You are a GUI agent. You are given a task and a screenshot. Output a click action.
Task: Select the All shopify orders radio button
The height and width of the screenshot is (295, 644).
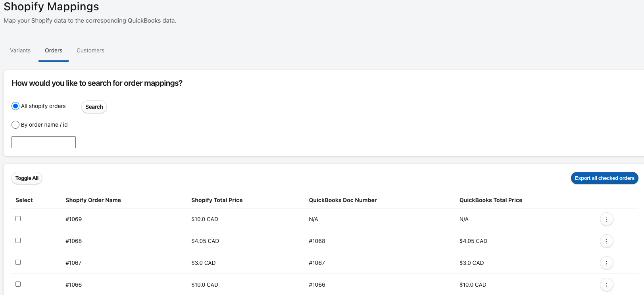click(15, 106)
